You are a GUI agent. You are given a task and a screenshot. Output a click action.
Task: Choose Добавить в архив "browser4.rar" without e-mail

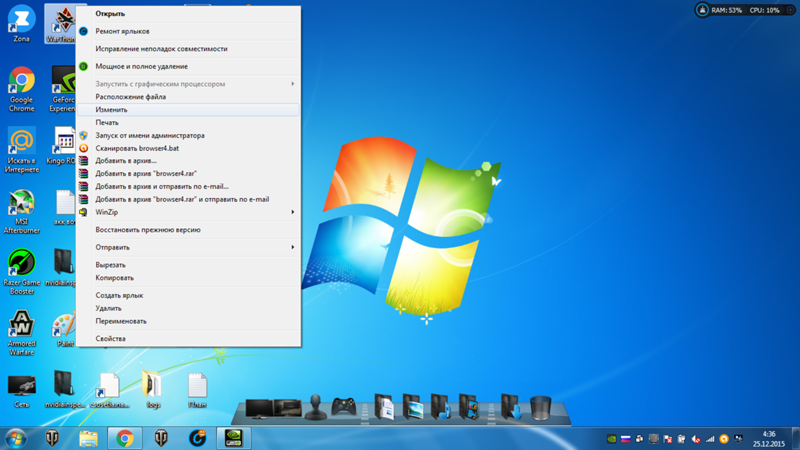pyautogui.click(x=188, y=173)
